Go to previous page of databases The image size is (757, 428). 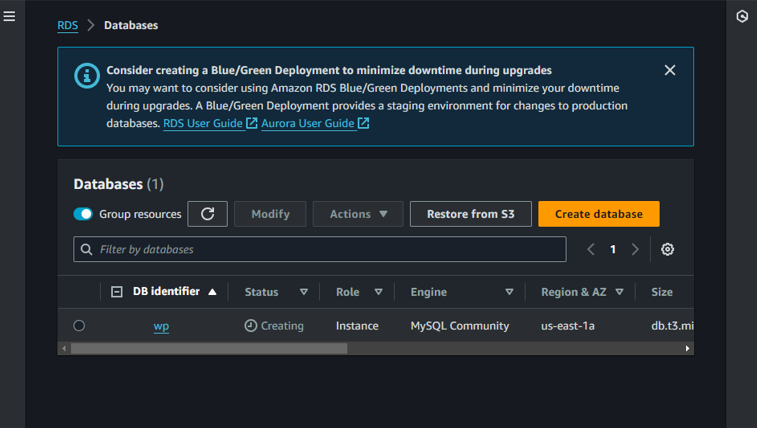[x=590, y=249]
